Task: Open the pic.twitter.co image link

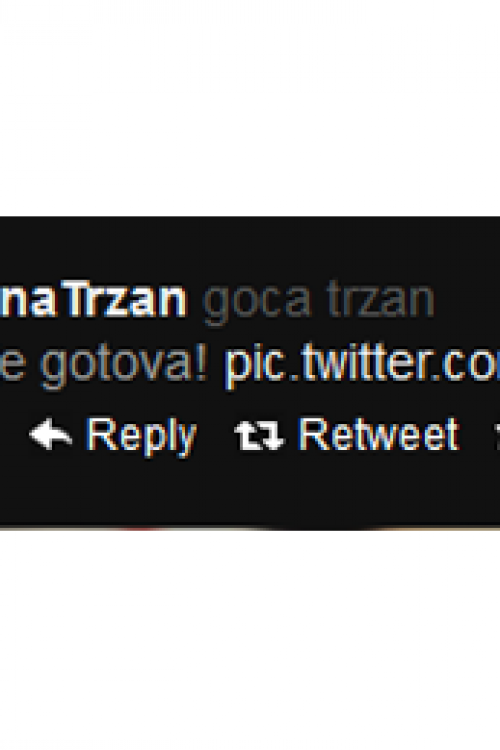Action: click(362, 364)
